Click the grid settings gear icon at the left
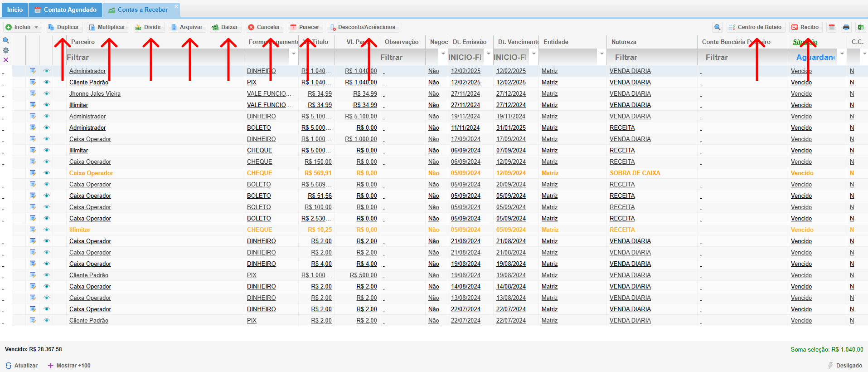The height and width of the screenshot is (372, 868). pos(6,50)
